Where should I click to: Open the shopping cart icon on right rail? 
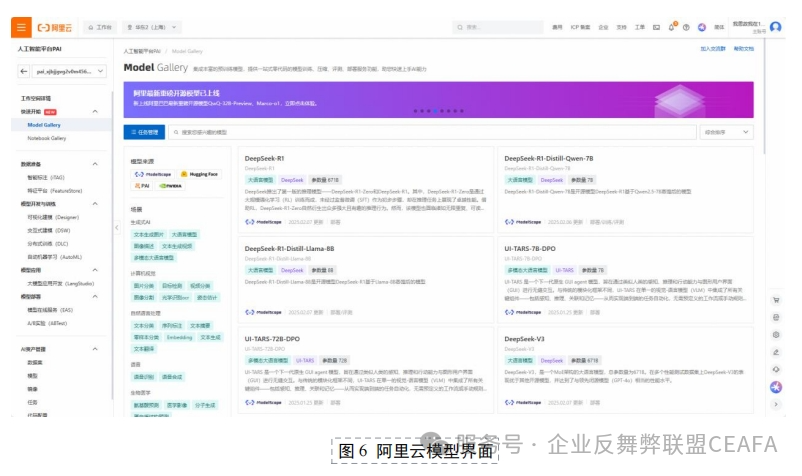(x=776, y=300)
